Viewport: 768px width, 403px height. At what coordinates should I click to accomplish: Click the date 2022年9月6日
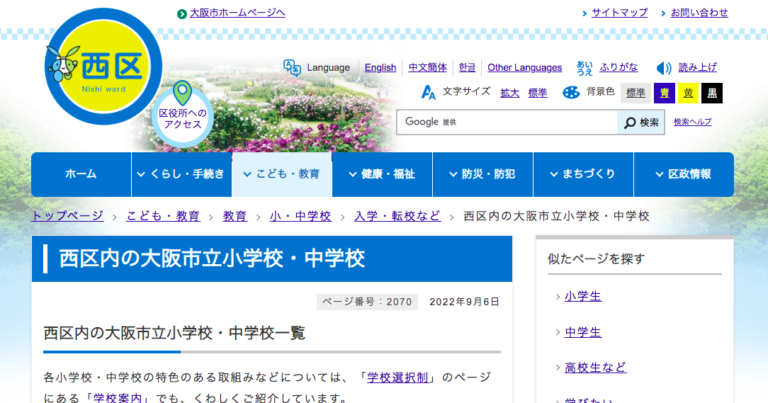(464, 302)
